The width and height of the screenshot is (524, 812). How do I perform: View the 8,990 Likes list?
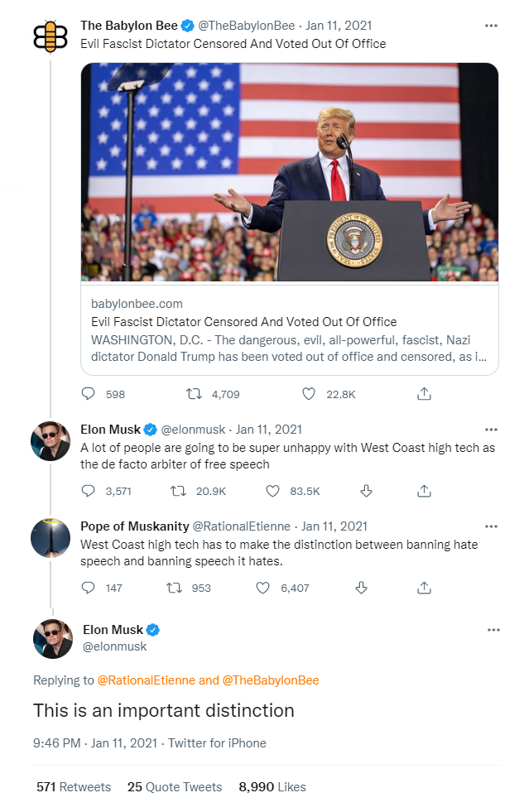pyautogui.click(x=272, y=787)
